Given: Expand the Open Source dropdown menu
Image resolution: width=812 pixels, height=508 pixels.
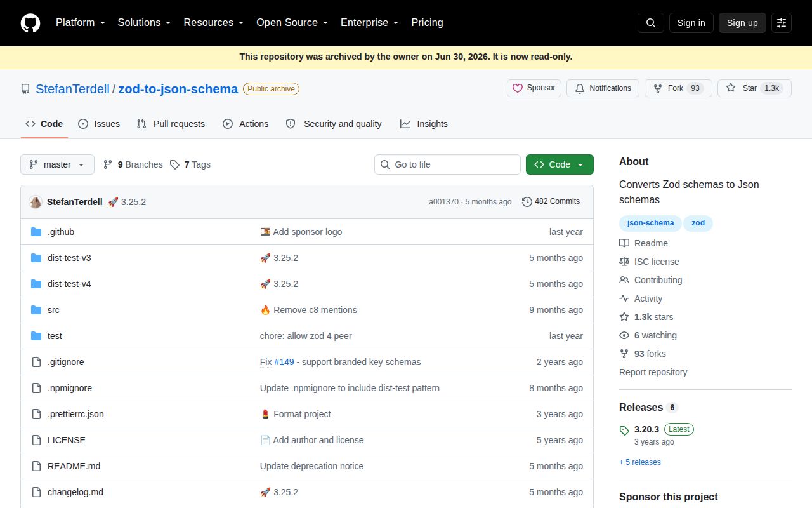Looking at the screenshot, I should pos(292,23).
